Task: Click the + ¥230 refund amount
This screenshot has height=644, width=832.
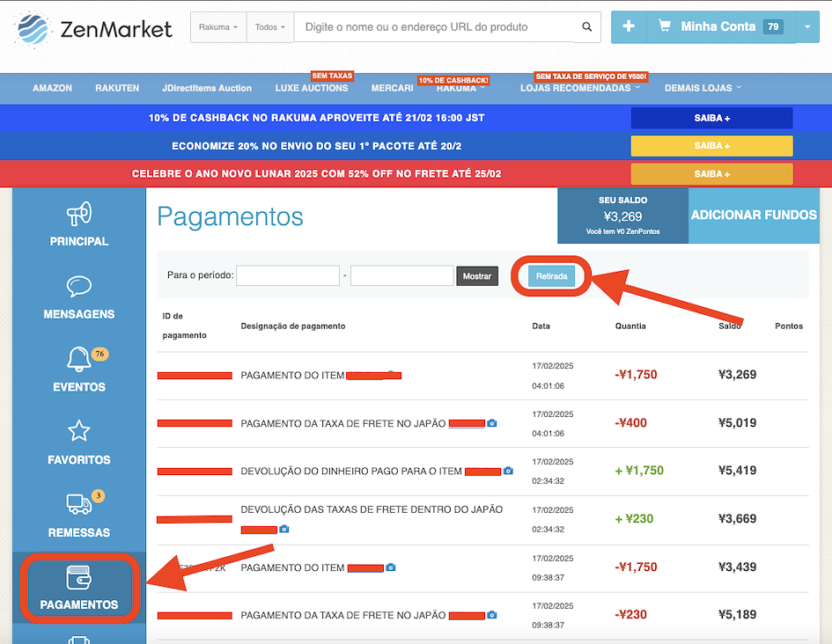Action: click(x=634, y=519)
